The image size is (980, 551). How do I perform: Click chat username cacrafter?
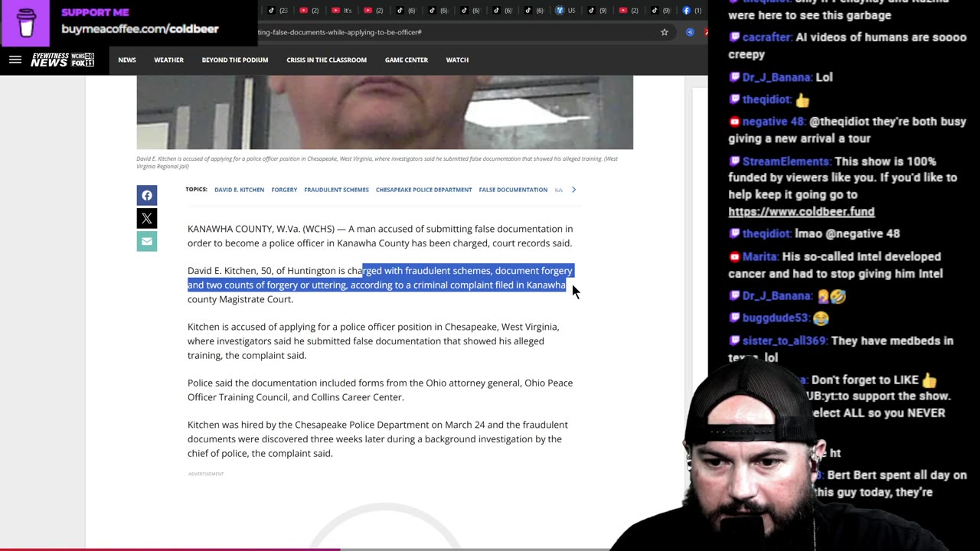[766, 37]
